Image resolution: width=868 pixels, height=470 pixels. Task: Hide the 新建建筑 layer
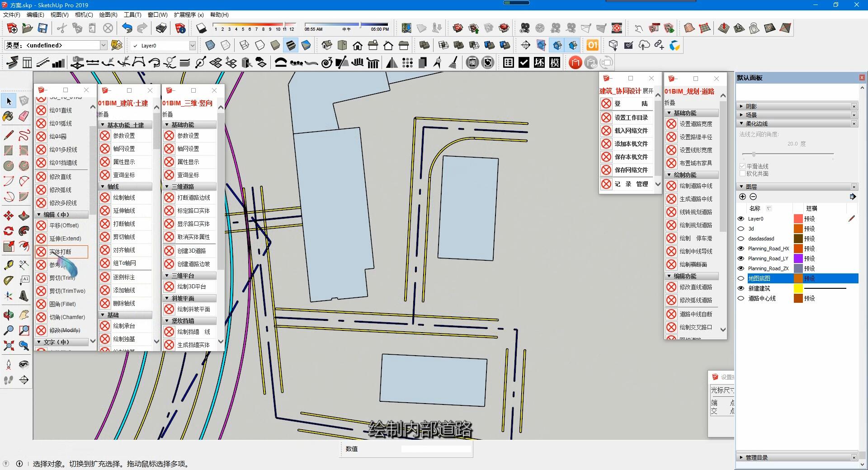click(x=741, y=288)
